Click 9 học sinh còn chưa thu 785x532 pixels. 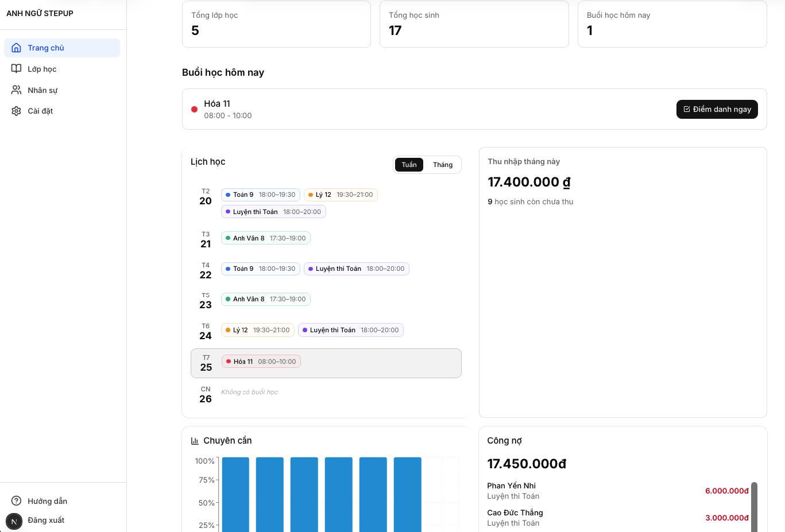click(x=531, y=201)
